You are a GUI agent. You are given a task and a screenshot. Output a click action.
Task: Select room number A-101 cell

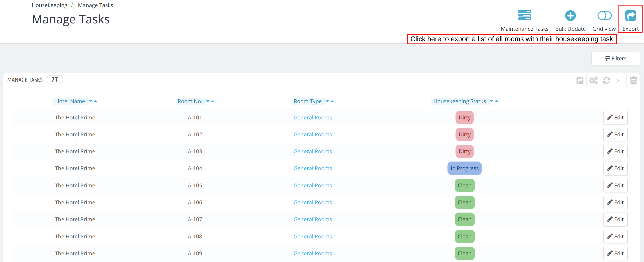pyautogui.click(x=195, y=117)
